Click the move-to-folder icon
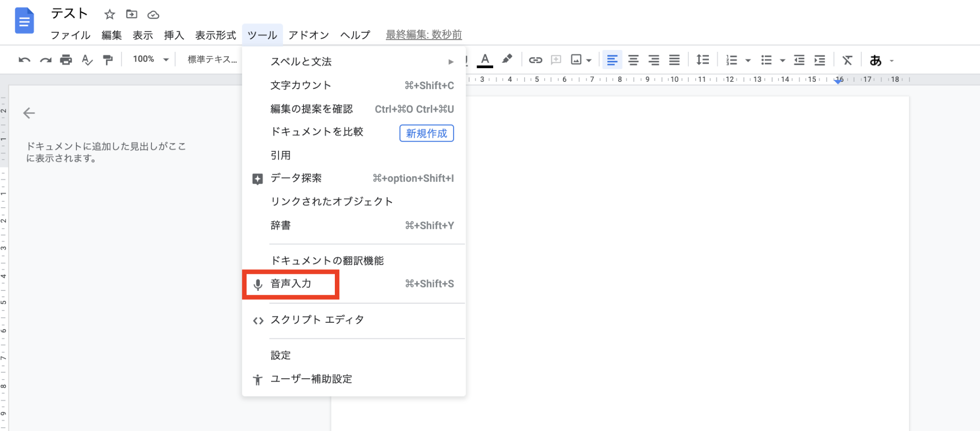Viewport: 980px width, 431px height. [x=131, y=14]
